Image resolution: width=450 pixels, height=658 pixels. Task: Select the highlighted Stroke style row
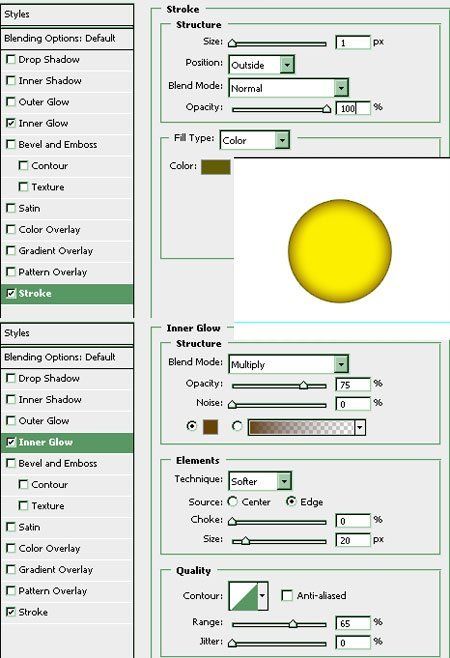coord(67,293)
